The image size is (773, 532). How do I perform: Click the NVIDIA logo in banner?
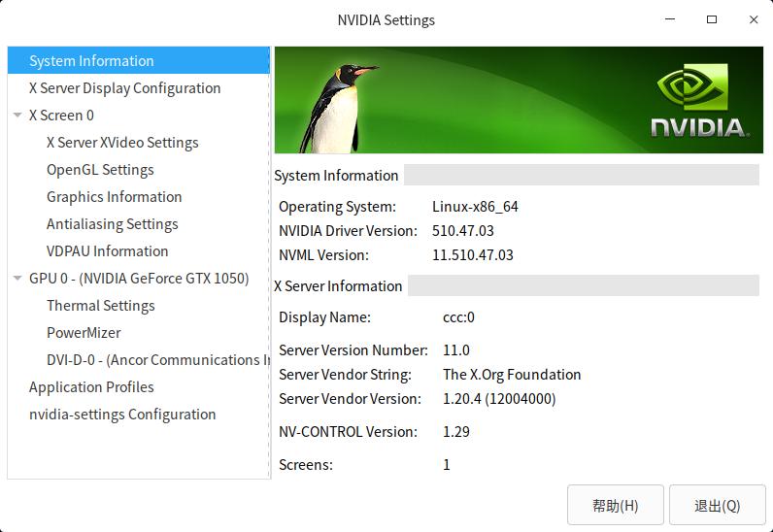coord(700,100)
